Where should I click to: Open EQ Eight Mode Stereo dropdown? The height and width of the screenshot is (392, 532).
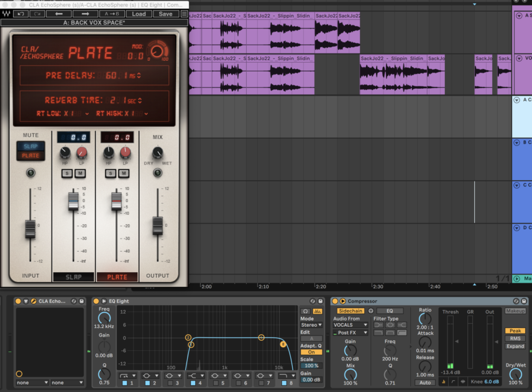pos(311,325)
